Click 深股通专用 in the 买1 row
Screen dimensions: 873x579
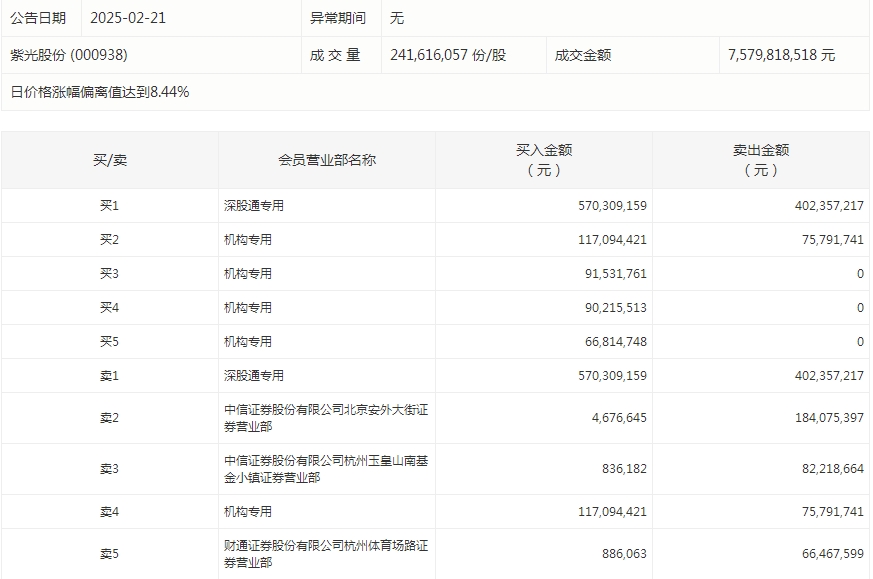254,205
